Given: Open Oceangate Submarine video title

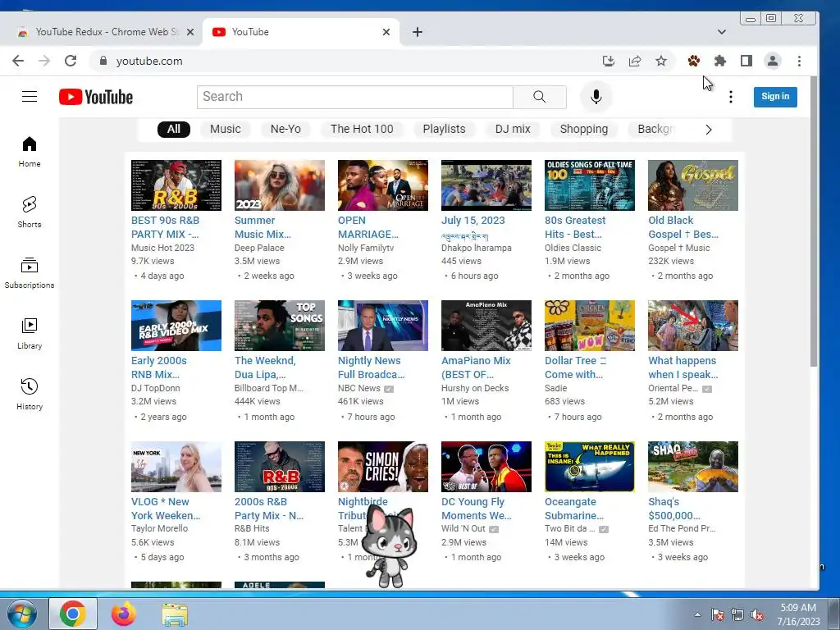Looking at the screenshot, I should (x=574, y=509).
